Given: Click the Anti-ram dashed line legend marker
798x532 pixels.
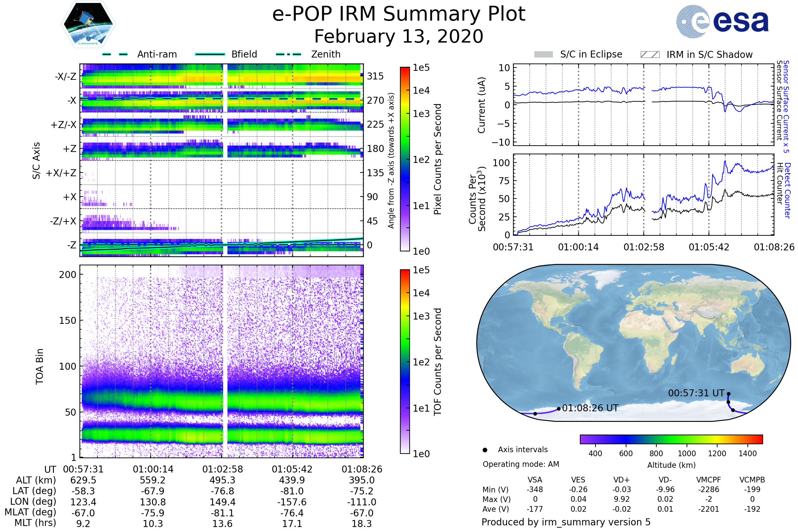Looking at the screenshot, I should (x=115, y=54).
